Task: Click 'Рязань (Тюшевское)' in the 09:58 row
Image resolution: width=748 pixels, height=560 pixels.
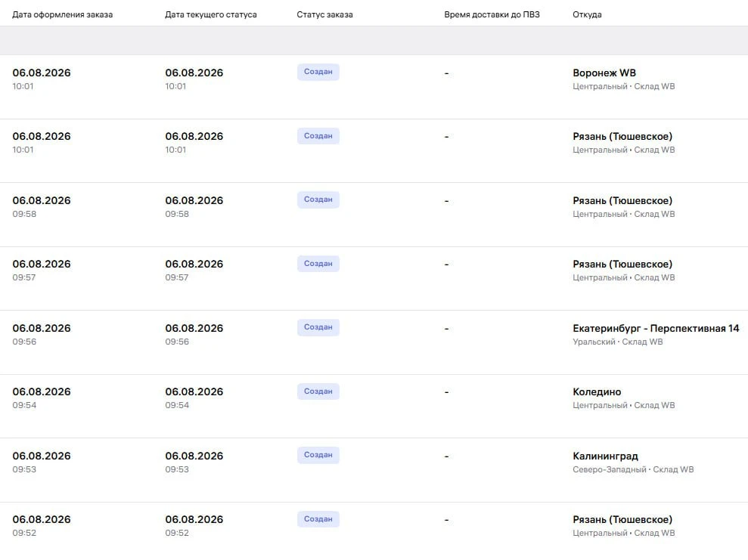Action: coord(622,200)
